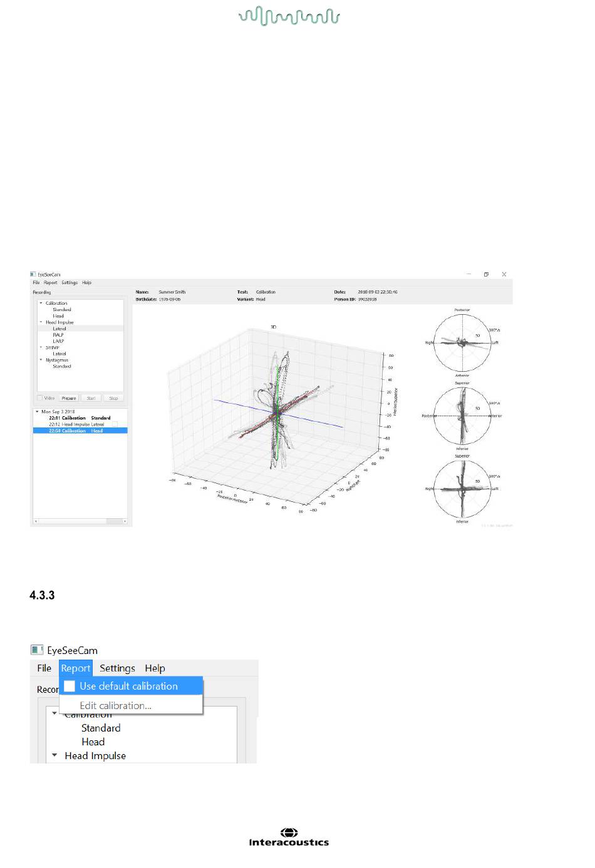Screen dimensions: 595x868
Task: Check the box on the 22:12 Head Impulse row
Action: (115, 424)
